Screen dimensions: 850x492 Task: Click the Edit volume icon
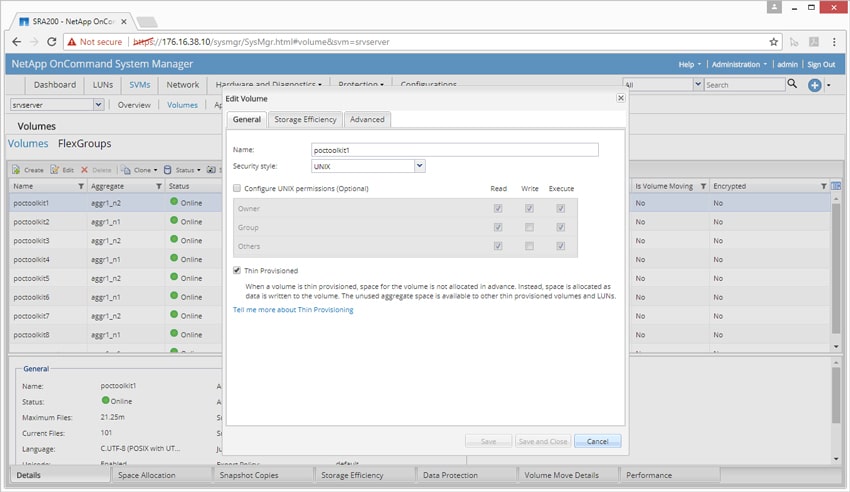[x=54, y=170]
